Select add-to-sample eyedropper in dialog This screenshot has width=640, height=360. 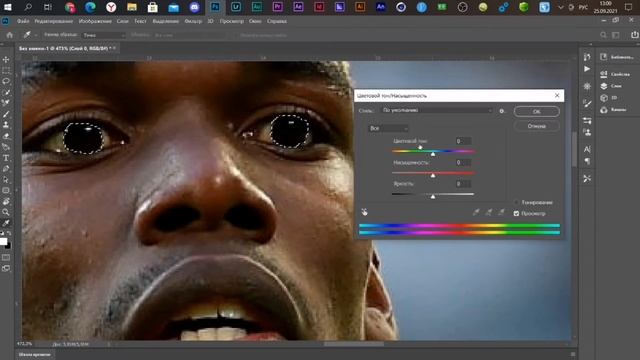point(489,212)
